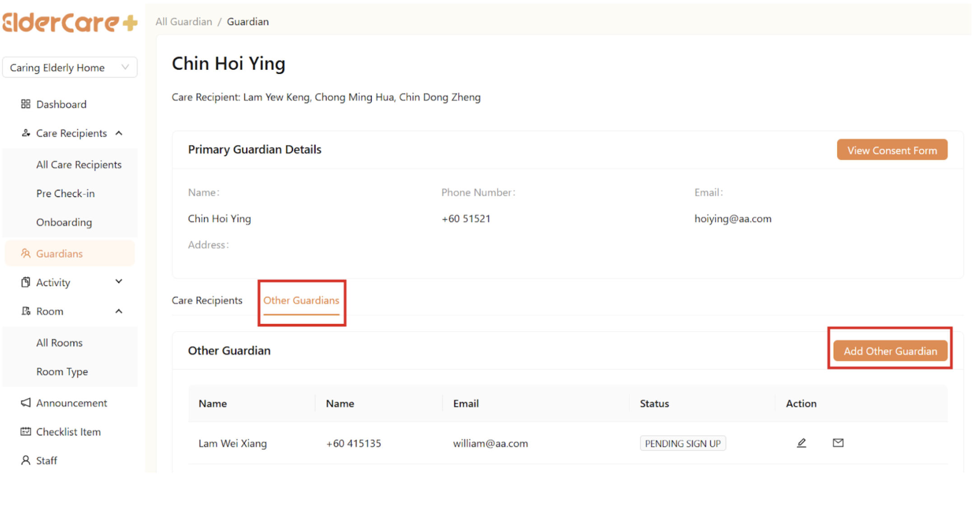Click the Dashboard grid icon
The width and height of the screenshot is (980, 516).
[26, 104]
